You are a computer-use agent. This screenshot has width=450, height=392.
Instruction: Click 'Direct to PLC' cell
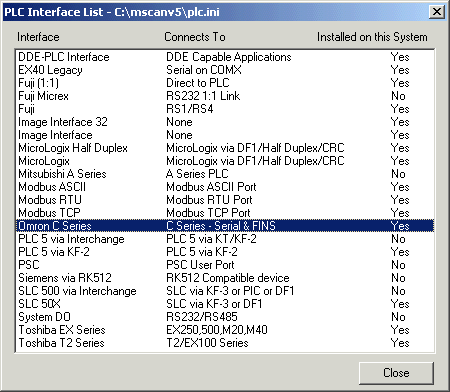(198, 83)
